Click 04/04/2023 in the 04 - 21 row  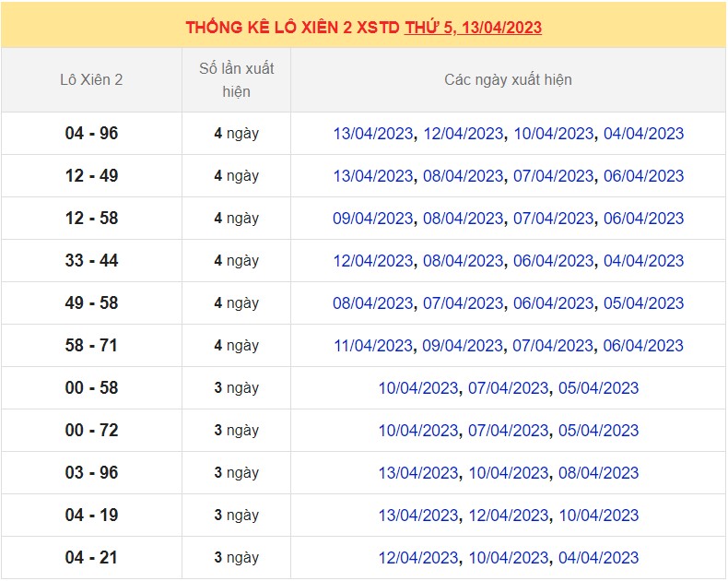599,558
